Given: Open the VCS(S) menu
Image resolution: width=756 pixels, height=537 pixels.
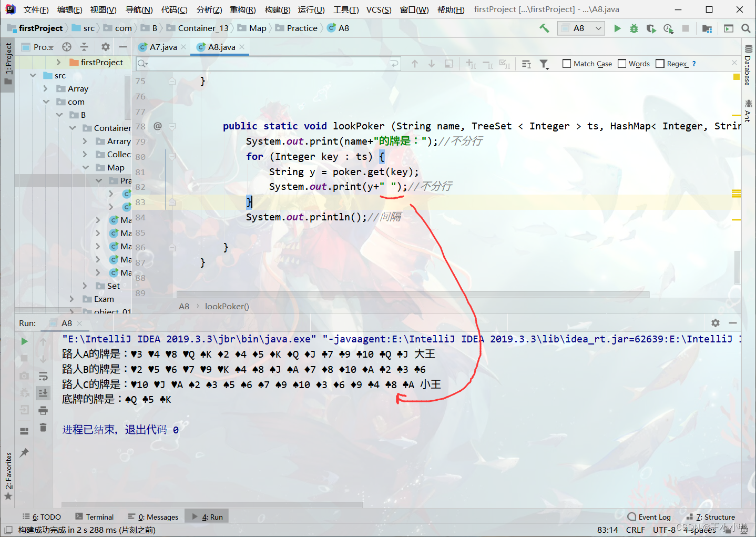Looking at the screenshot, I should click(379, 9).
